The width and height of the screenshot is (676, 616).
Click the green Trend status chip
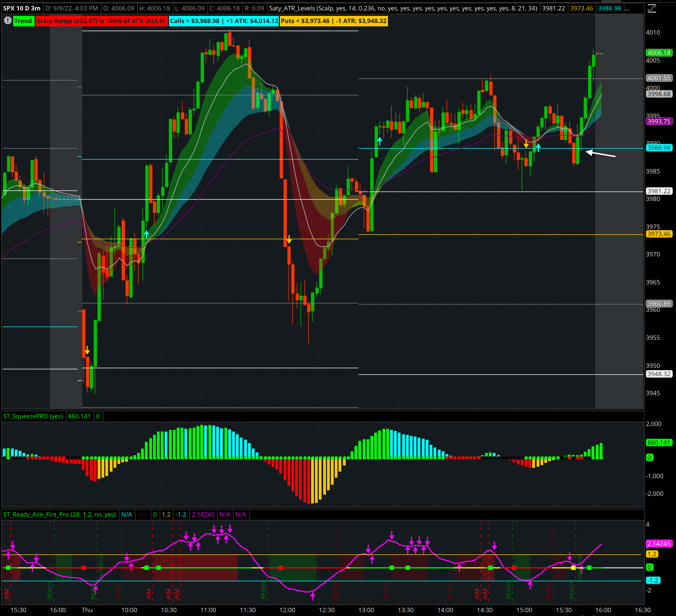point(24,21)
